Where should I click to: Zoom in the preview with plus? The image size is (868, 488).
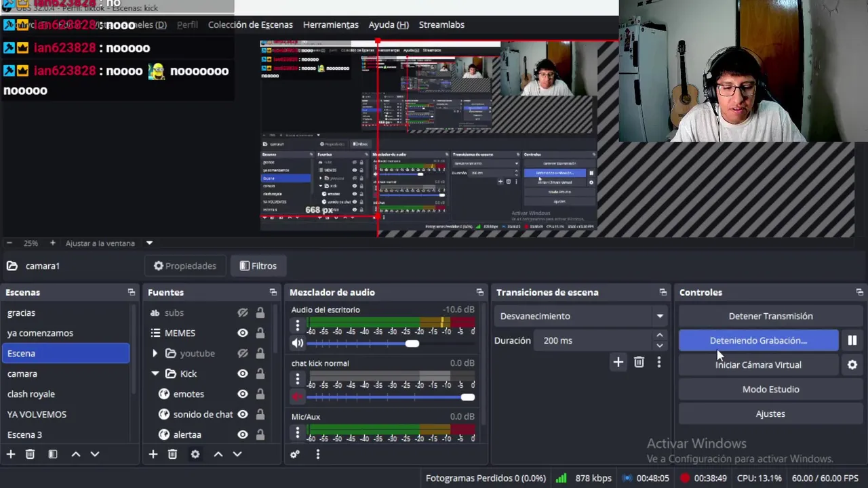(x=53, y=243)
